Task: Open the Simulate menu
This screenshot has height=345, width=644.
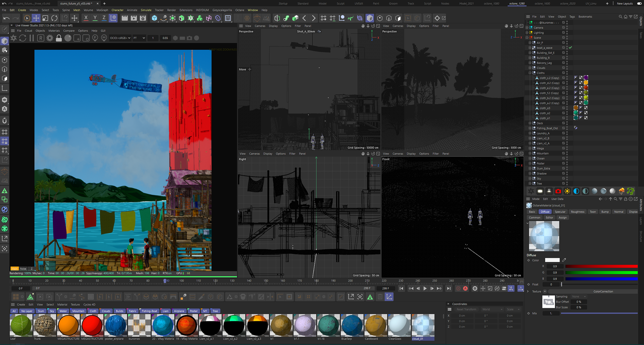Action: 146,10
